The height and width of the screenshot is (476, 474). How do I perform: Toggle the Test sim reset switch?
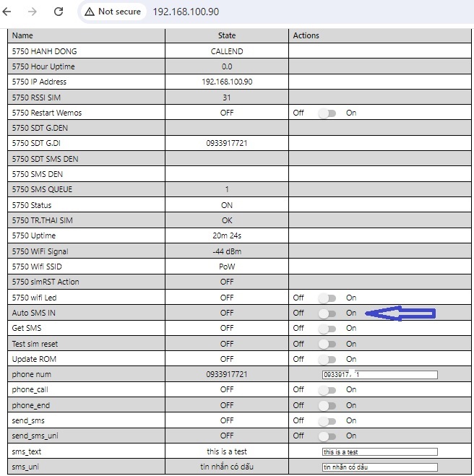pos(327,344)
